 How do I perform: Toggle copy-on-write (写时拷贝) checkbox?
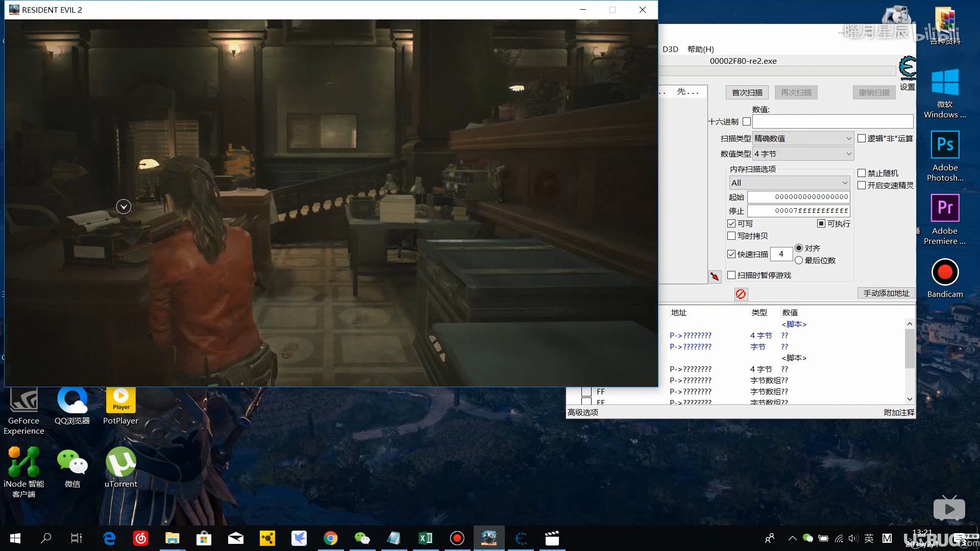pos(731,236)
